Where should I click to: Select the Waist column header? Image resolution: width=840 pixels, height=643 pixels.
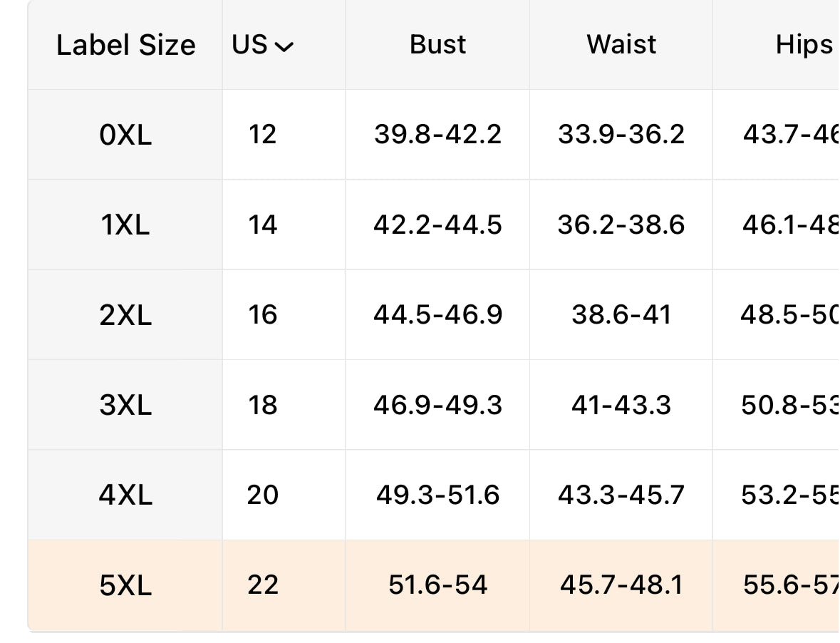click(621, 44)
